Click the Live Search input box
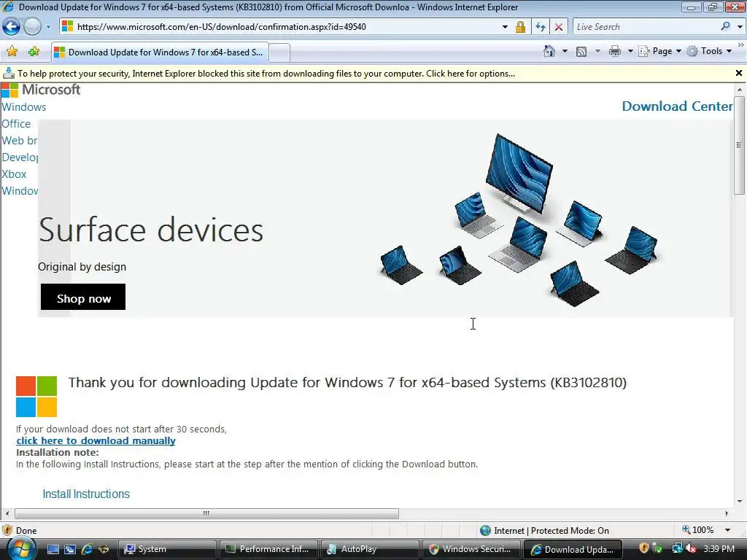The image size is (747, 560). click(x=646, y=27)
